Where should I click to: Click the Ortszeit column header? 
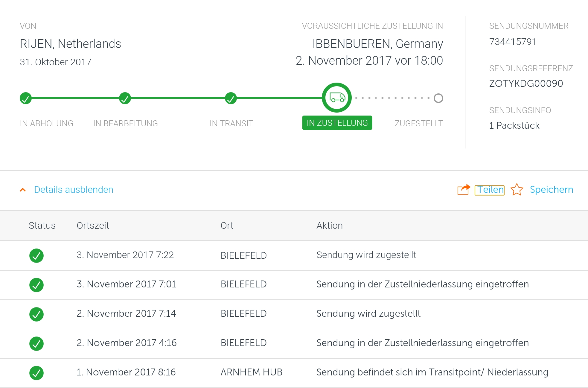tap(93, 225)
